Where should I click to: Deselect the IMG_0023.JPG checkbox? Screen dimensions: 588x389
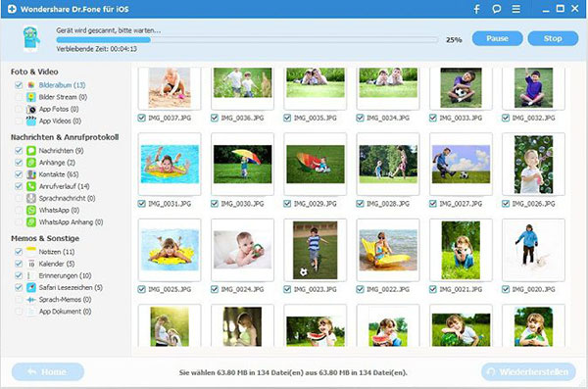pos(287,289)
